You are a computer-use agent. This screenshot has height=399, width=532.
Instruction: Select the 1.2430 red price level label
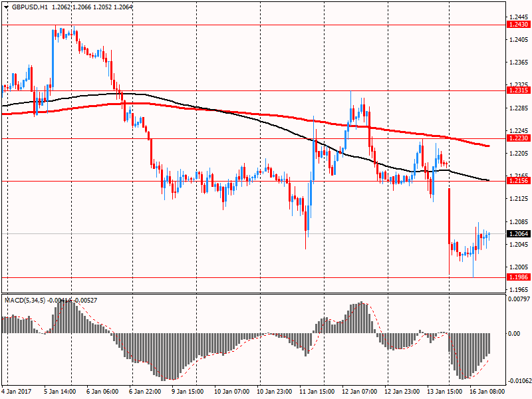519,25
